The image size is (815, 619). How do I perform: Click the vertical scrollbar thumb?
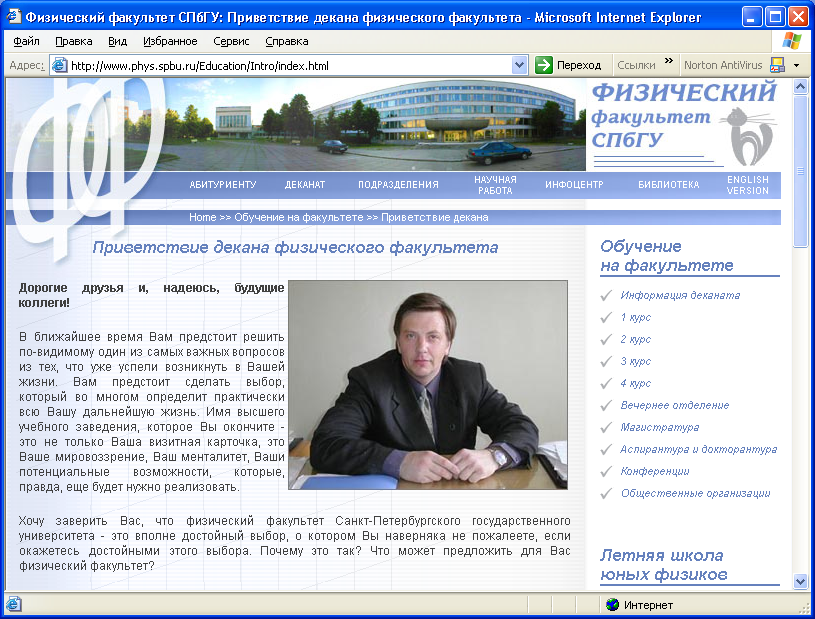[x=800, y=171]
